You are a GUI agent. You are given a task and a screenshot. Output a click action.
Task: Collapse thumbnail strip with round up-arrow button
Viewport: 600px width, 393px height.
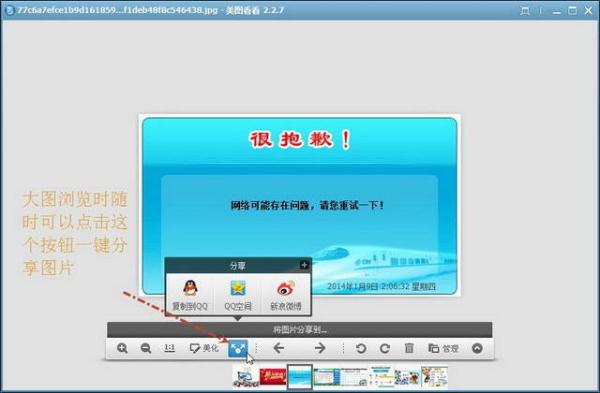click(x=477, y=348)
